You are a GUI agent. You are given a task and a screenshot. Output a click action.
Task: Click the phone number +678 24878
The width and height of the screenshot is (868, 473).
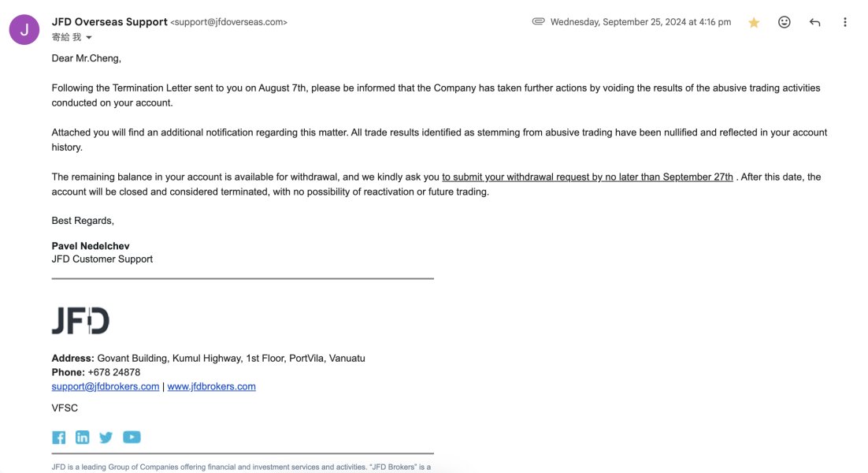(x=114, y=372)
